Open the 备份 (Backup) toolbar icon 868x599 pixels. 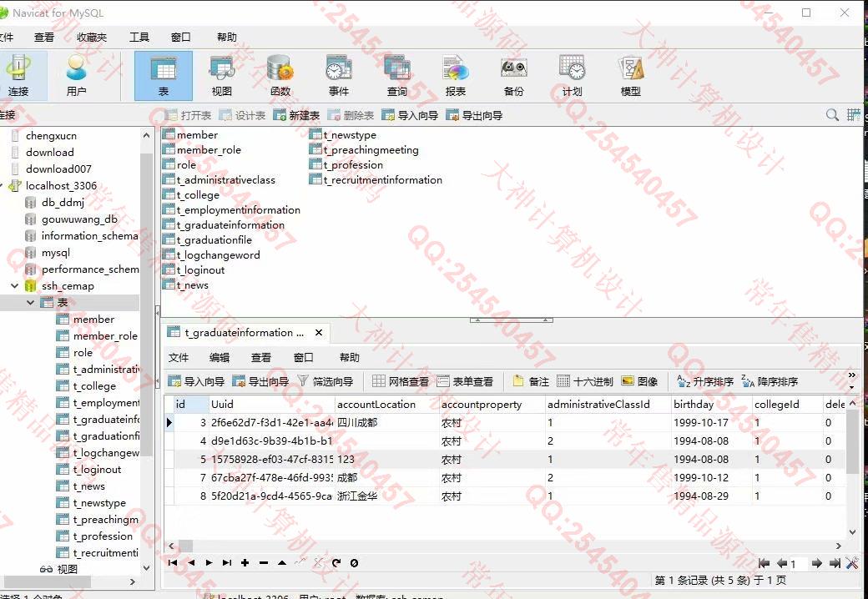pyautogui.click(x=514, y=76)
